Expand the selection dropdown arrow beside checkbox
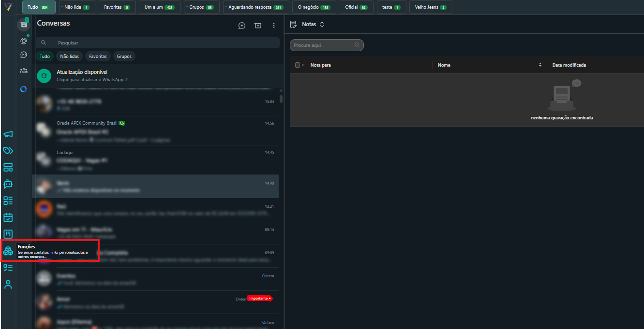The height and width of the screenshot is (329, 644). coord(303,65)
